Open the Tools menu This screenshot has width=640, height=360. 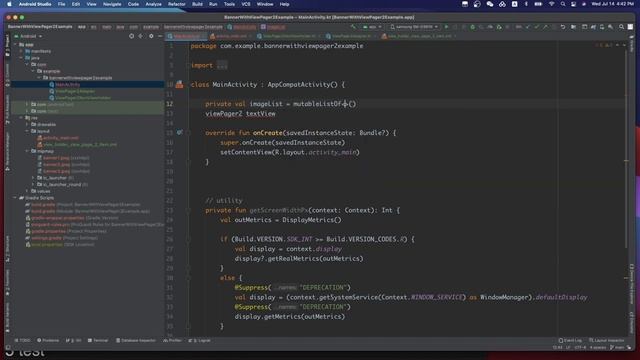point(229,4)
